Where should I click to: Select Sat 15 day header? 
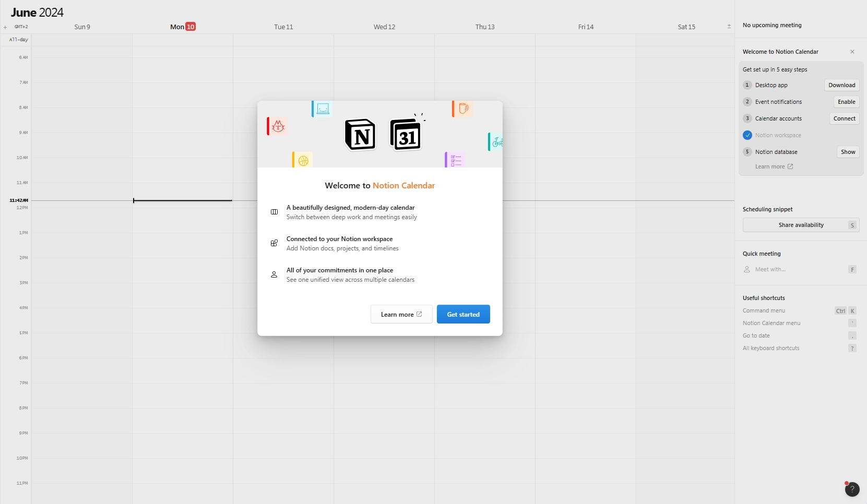(x=686, y=27)
